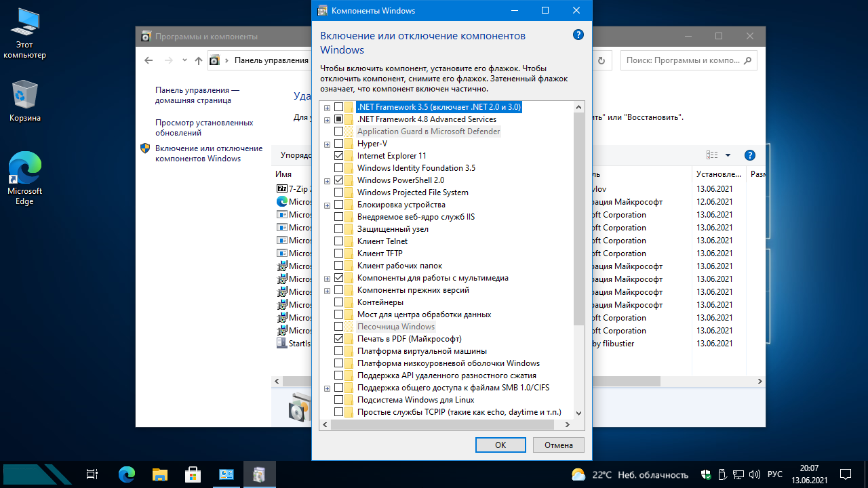Expand Компоненты для работы с мультимедиа
Screen dimensions: 868x488
pos(328,278)
